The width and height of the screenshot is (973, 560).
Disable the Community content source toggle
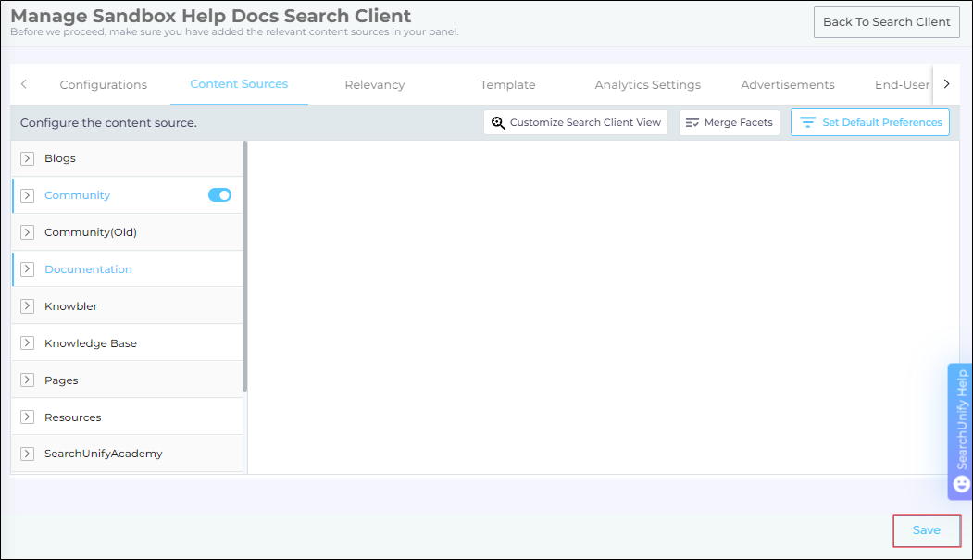point(219,195)
